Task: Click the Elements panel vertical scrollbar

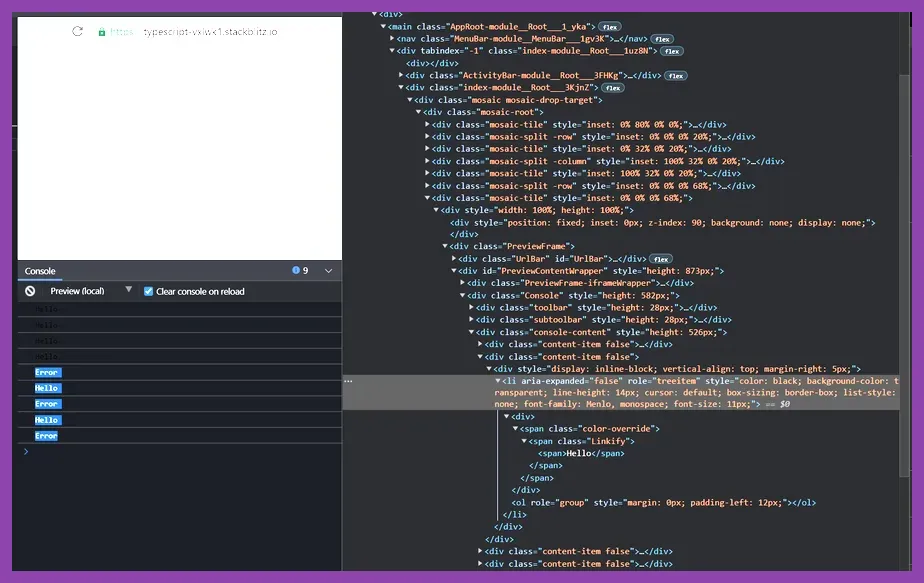Action: 905,276
